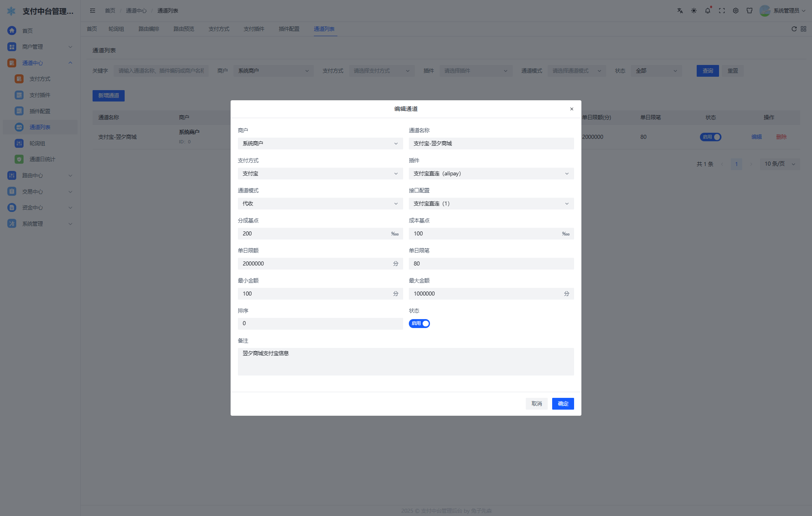812x516 pixels.
Task: Click the 取消 cancel button
Action: coord(536,404)
